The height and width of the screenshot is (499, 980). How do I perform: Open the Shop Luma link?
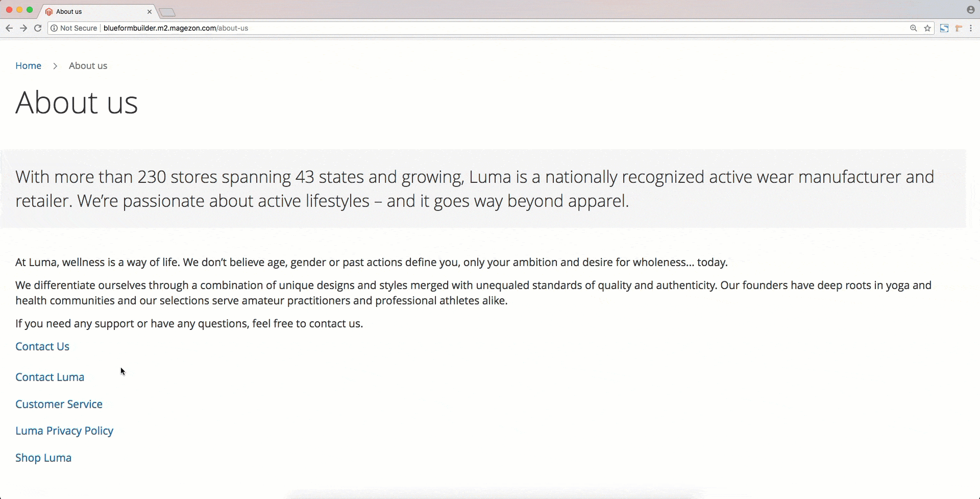[x=43, y=458]
